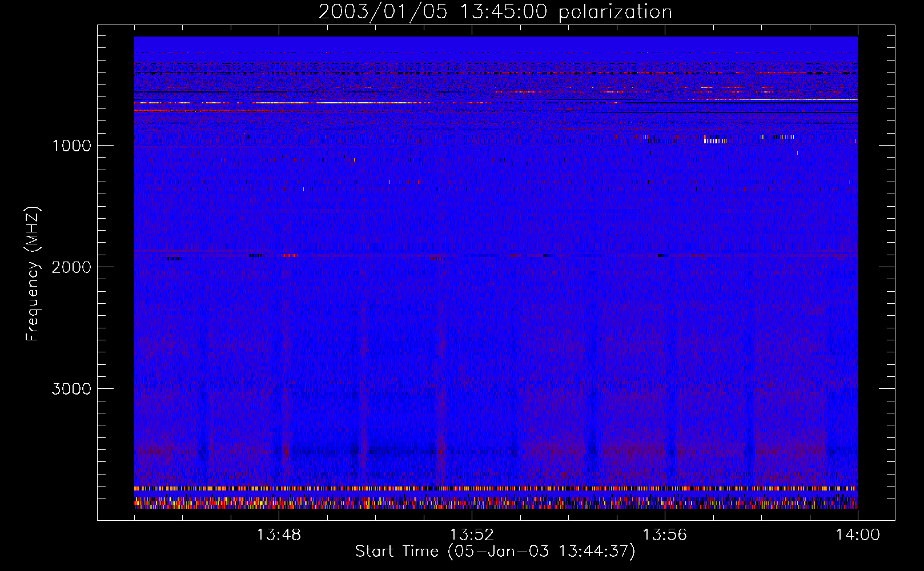Screen dimensions: 924x571
Task: Click the 2000 frequency tick label
Action: tap(71, 267)
